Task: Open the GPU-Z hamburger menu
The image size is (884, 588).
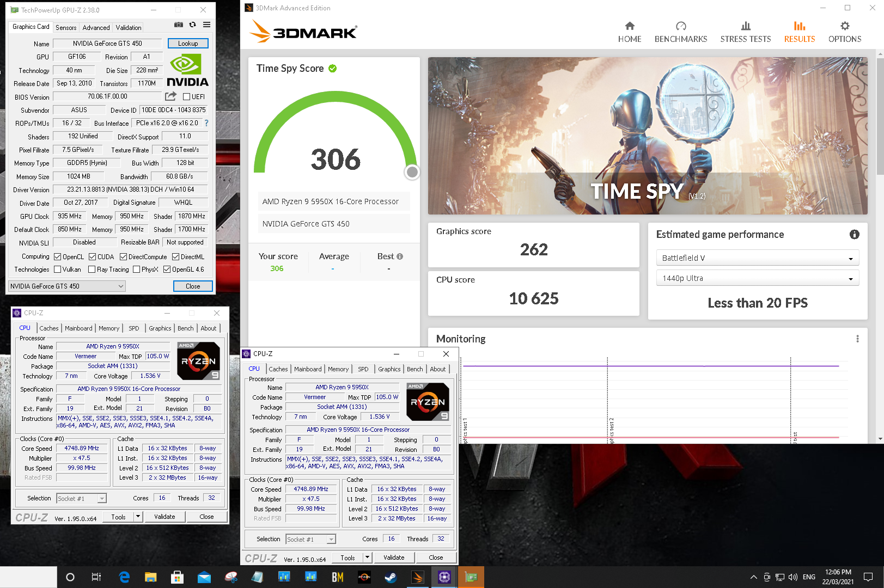Action: pyautogui.click(x=207, y=24)
